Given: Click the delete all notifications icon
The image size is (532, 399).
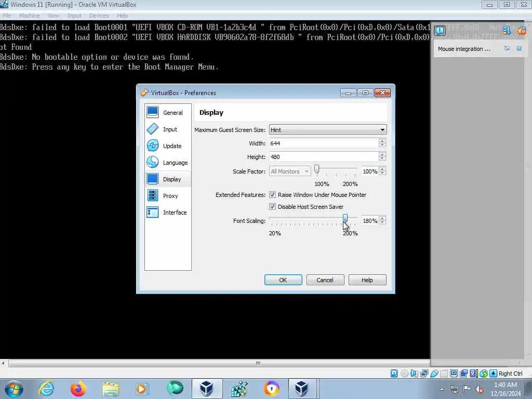Looking at the screenshot, I should pos(522,31).
